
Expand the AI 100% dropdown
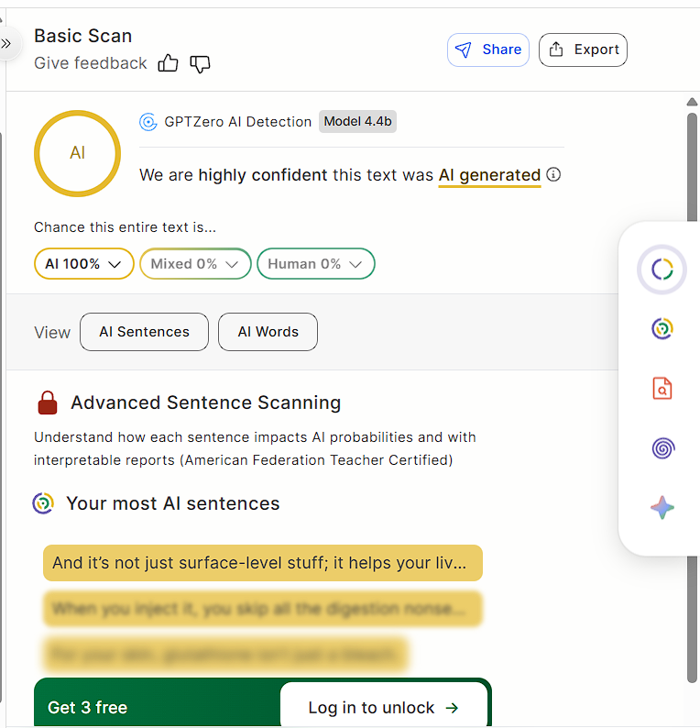pos(84,264)
